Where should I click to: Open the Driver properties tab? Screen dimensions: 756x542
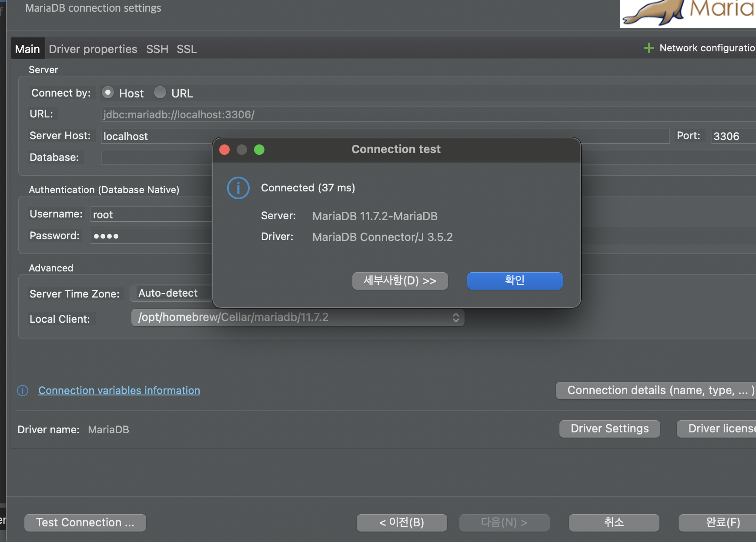(93, 49)
